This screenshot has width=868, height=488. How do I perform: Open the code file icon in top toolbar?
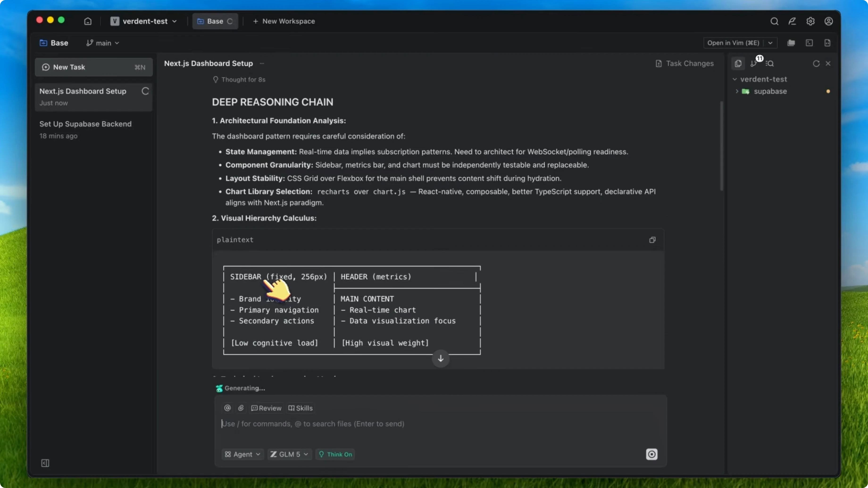tap(828, 43)
